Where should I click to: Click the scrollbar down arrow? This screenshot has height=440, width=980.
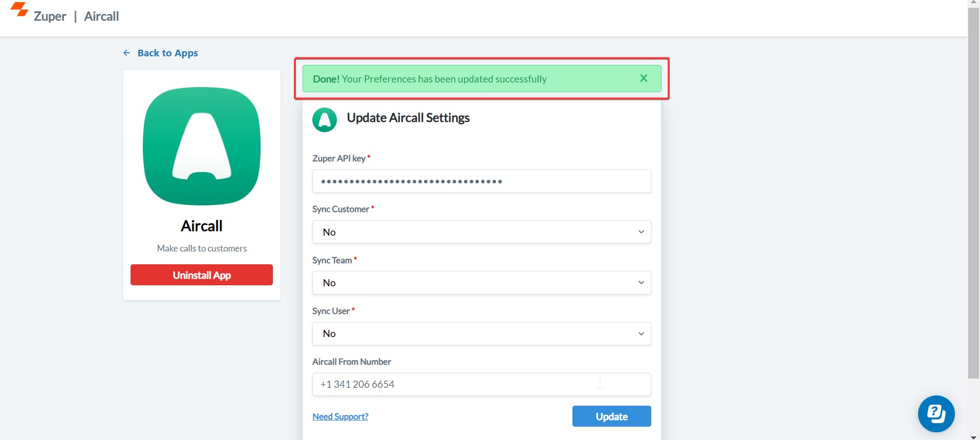[x=973, y=437]
